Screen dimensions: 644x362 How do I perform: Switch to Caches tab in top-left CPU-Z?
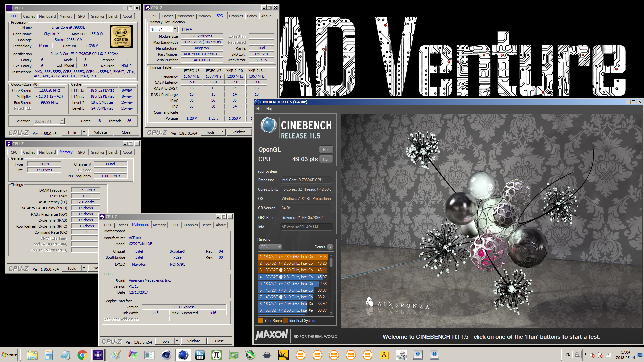(29, 16)
